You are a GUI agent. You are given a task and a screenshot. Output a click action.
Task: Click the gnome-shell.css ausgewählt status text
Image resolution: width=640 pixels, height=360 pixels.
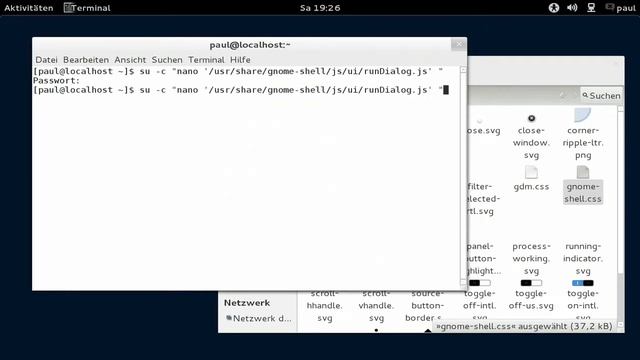pos(524,326)
